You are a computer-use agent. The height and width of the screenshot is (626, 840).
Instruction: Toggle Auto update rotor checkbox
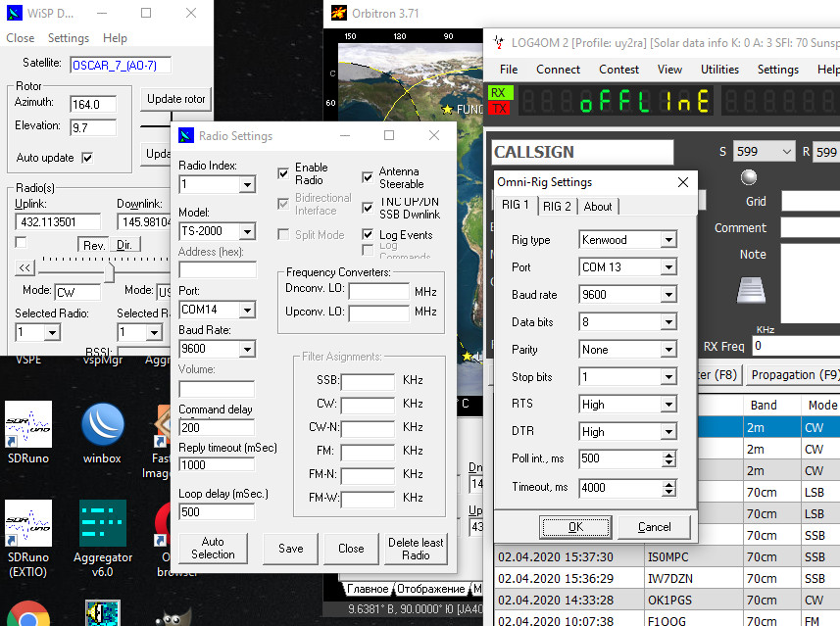pos(87,158)
